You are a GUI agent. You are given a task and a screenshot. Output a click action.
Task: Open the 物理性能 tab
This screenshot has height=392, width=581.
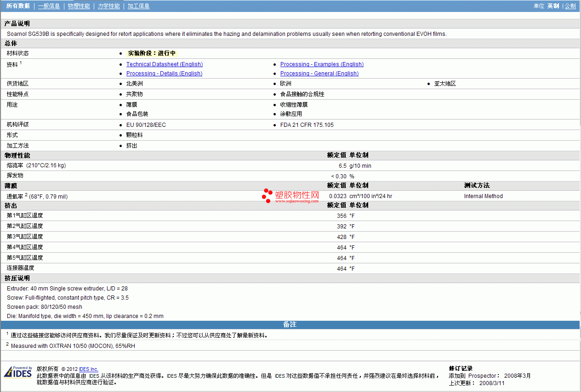79,6
